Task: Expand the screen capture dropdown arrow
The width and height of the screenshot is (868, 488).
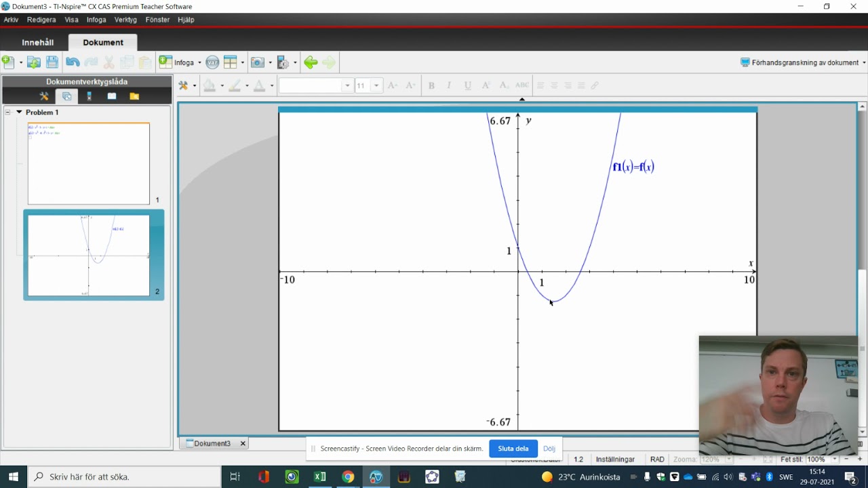Action: coord(270,63)
